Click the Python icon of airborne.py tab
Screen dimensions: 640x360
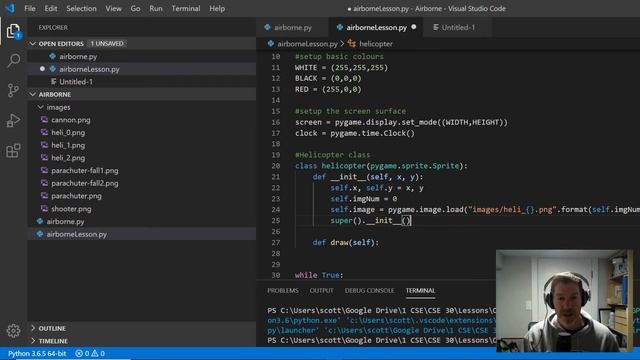(267, 27)
